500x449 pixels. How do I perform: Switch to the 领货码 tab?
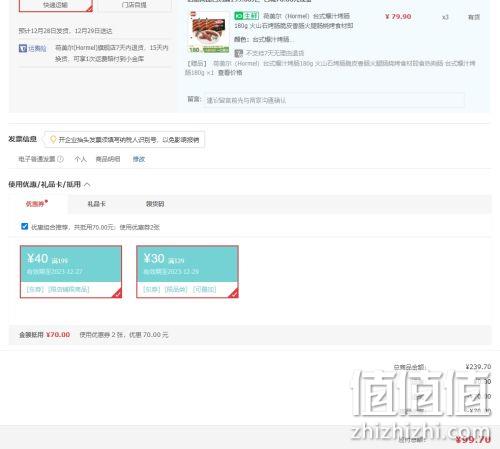point(155,204)
